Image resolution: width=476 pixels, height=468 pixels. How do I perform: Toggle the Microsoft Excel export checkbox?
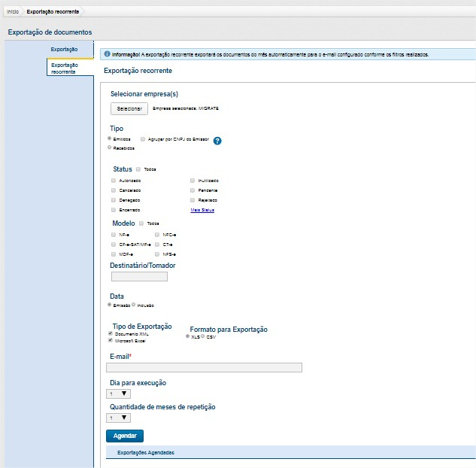111,340
